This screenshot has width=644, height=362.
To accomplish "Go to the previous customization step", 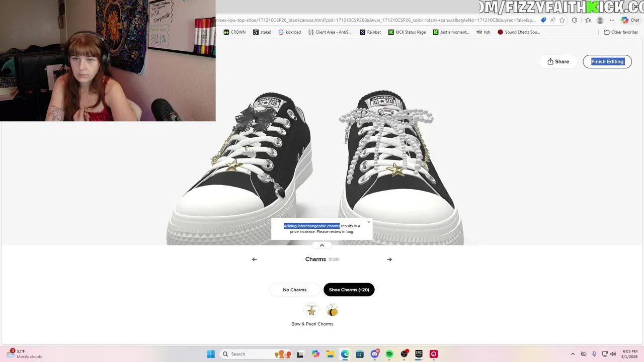I will click(x=255, y=259).
